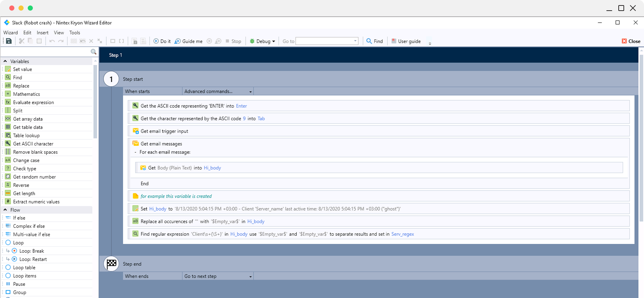The width and height of the screenshot is (644, 298).
Task: Click the Hi_body variable link in Set command
Action: coord(158,209)
